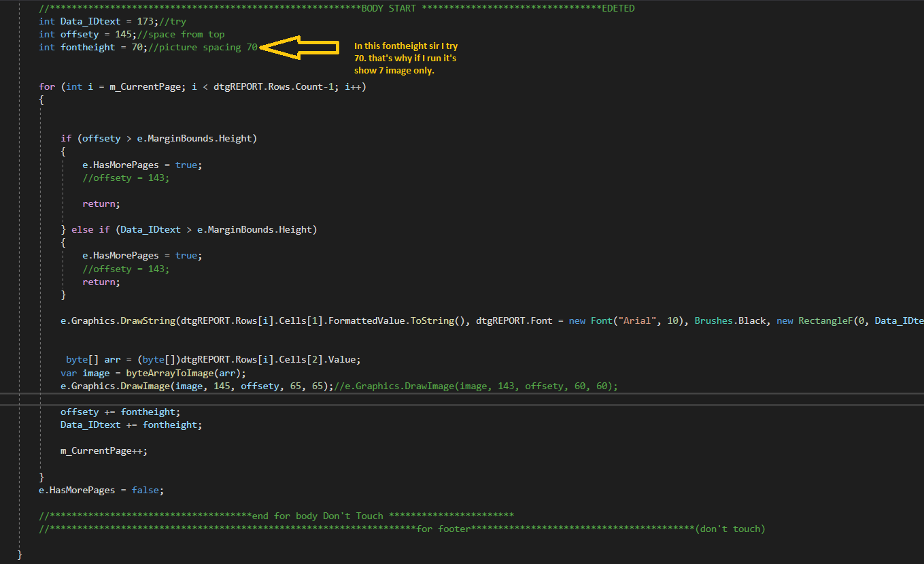Click the 'if (offsety > e.MarginBounds.Height)' line

click(x=158, y=138)
